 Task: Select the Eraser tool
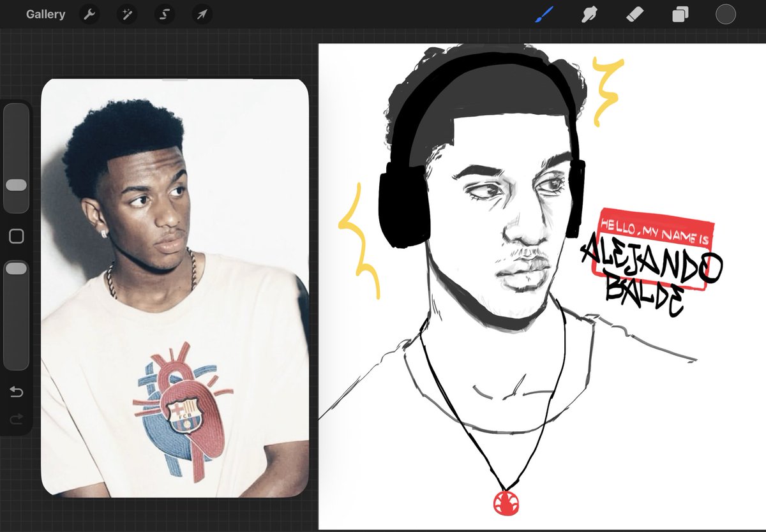coord(635,14)
